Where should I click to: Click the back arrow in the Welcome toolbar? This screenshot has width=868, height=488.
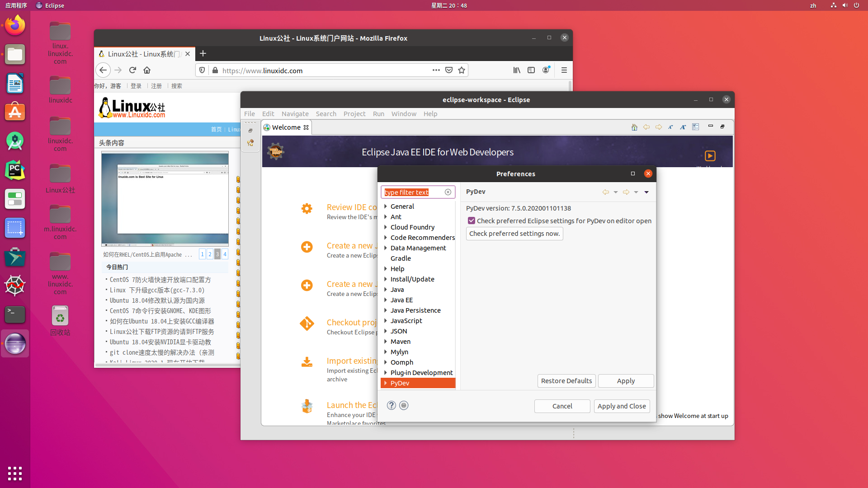(646, 127)
